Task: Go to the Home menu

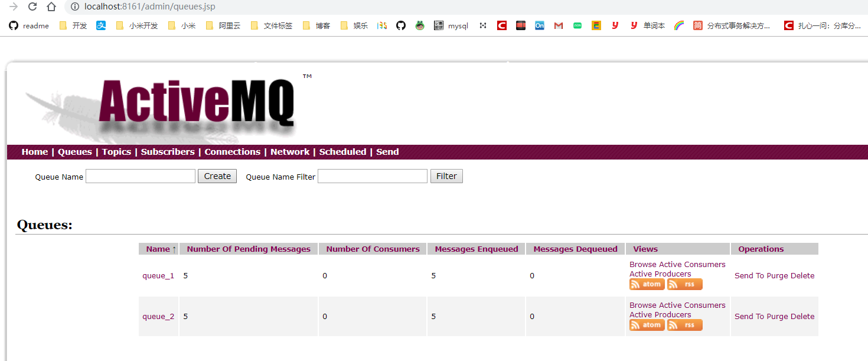Action: coord(35,152)
